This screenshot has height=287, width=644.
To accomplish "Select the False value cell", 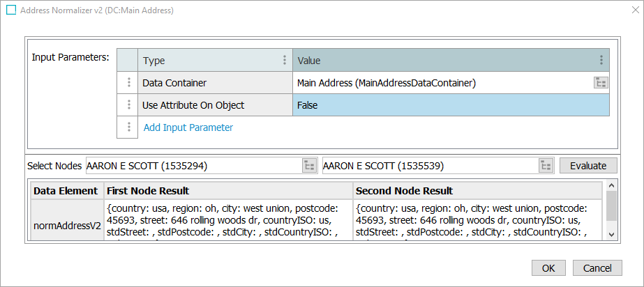I will pos(447,105).
